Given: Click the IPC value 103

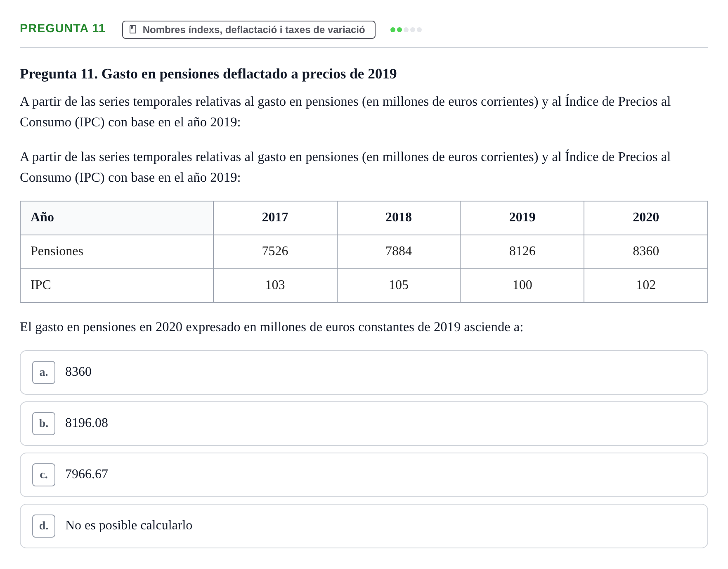Looking at the screenshot, I should [275, 286].
